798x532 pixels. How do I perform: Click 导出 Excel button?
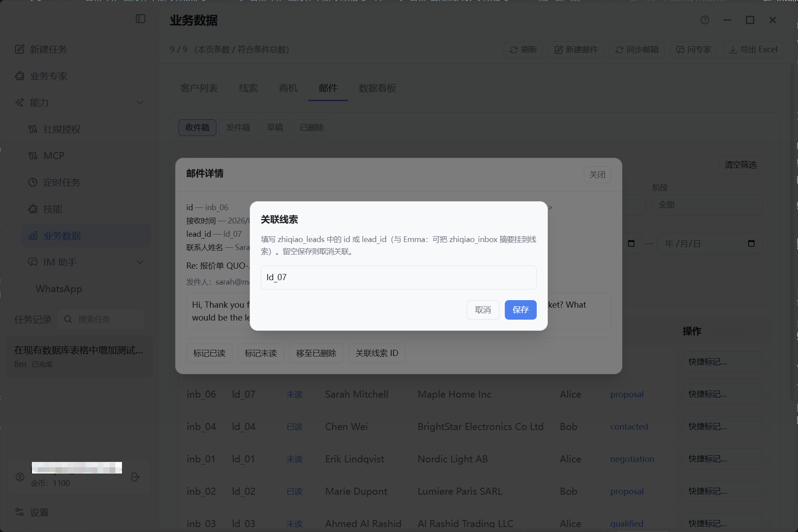point(753,49)
